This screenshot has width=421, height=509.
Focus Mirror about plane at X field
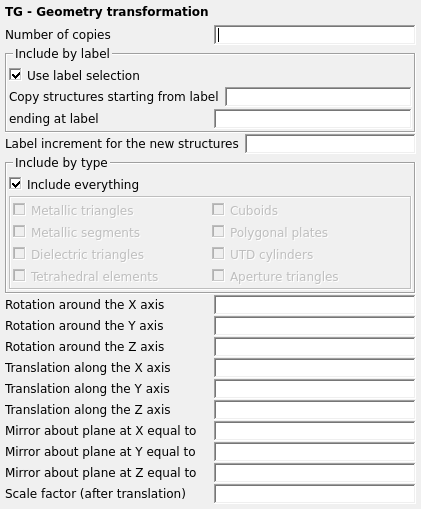(x=315, y=431)
